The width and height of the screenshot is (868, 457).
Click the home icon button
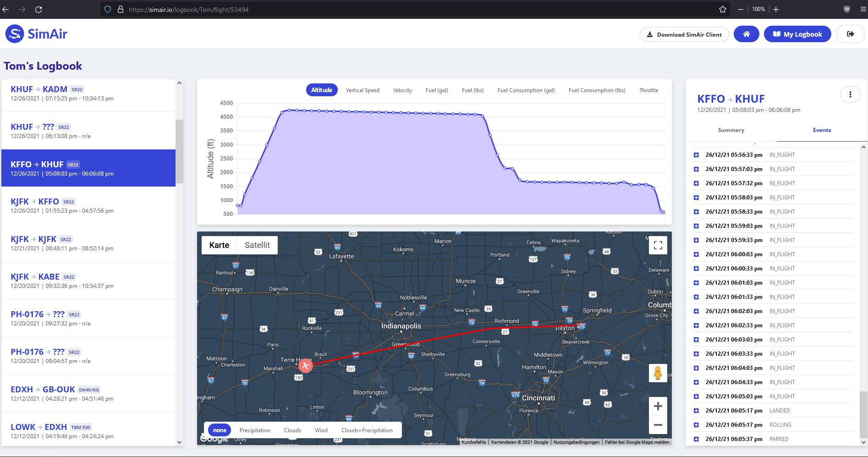pyautogui.click(x=746, y=34)
